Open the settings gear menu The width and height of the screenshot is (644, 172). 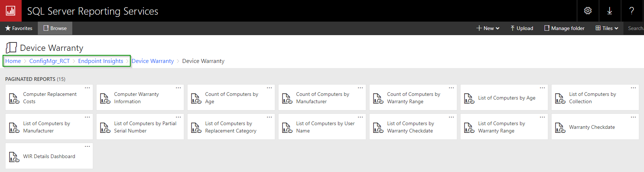588,11
